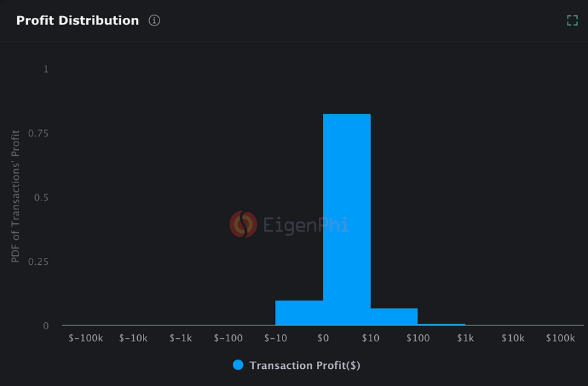Click the y-axis title PDF of Transactions' Profit
The image size is (588, 386).
click(16, 197)
